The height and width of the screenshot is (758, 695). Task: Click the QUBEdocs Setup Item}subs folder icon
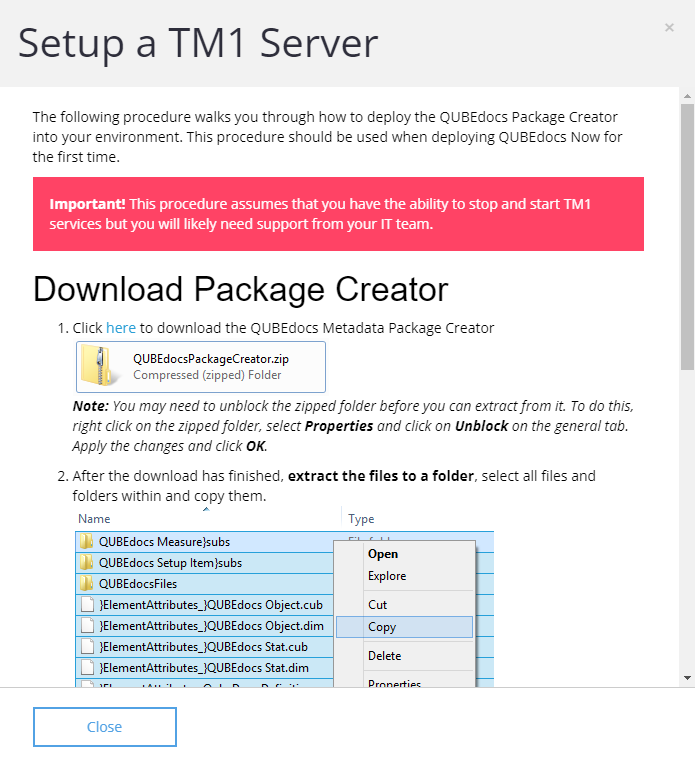pyautogui.click(x=87, y=563)
